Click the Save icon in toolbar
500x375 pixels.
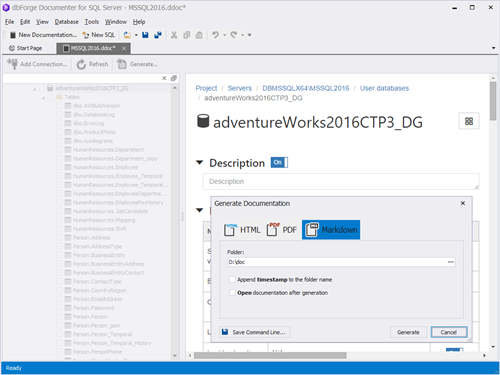145,35
